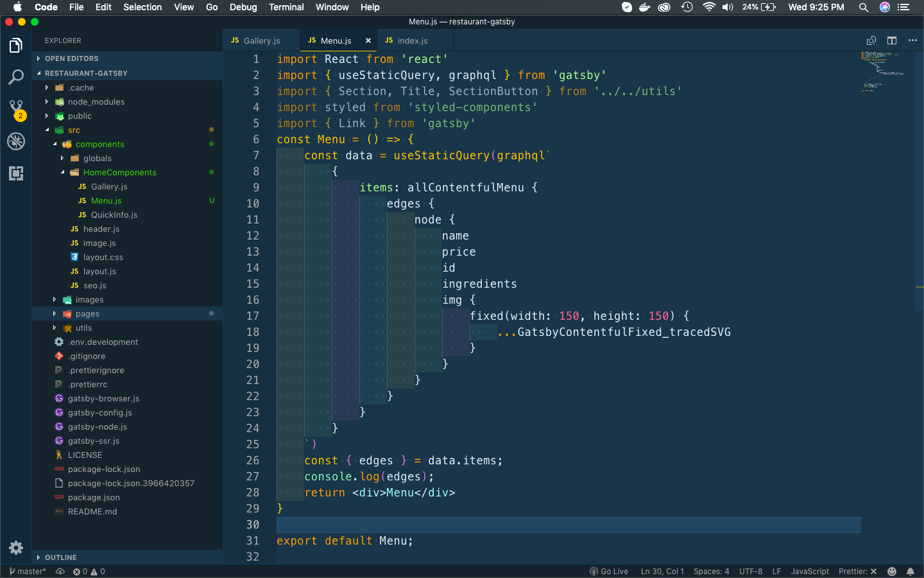
Task: Place cursor on empty line 30
Action: tap(569, 525)
